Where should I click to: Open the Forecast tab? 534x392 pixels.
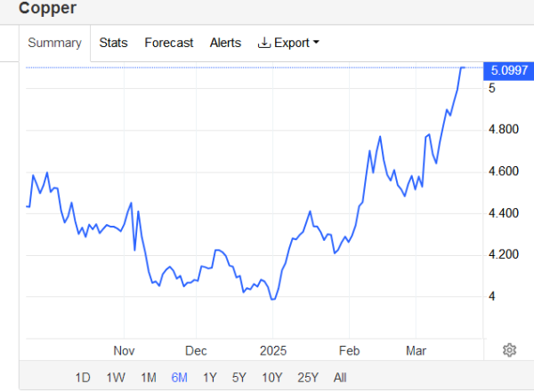tap(168, 43)
